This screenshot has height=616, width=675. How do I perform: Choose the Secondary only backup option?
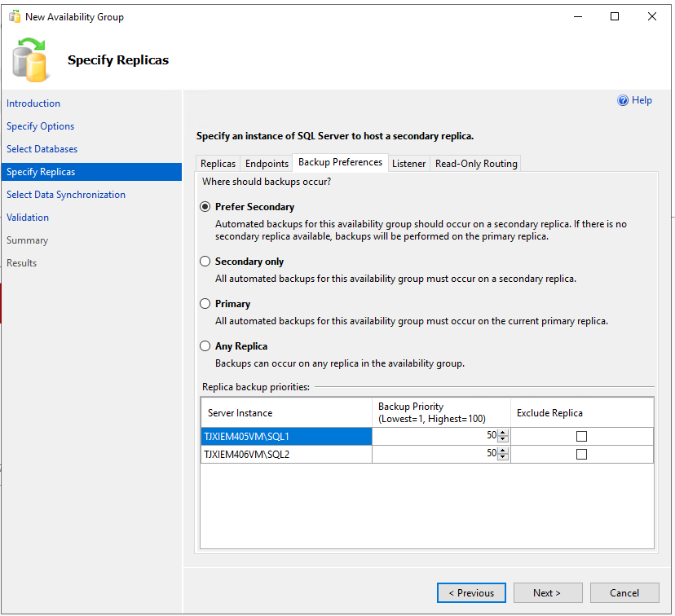coord(205,262)
